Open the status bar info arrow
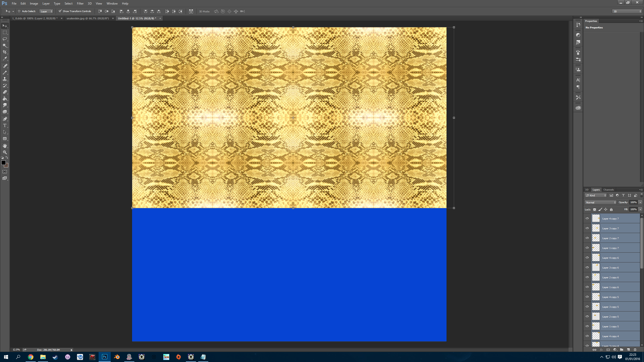 [x=71, y=350]
